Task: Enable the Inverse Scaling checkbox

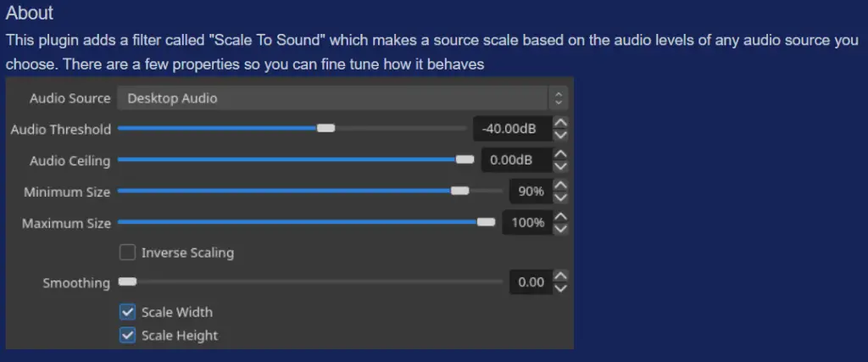Action: (x=127, y=253)
